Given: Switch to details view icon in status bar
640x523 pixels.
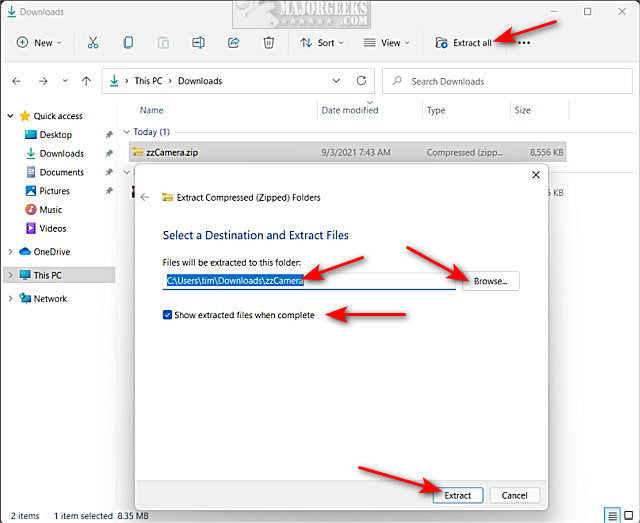Looking at the screenshot, I should pos(613,516).
